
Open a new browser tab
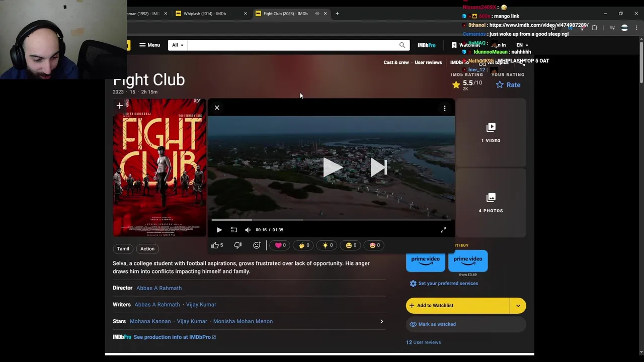point(337,14)
